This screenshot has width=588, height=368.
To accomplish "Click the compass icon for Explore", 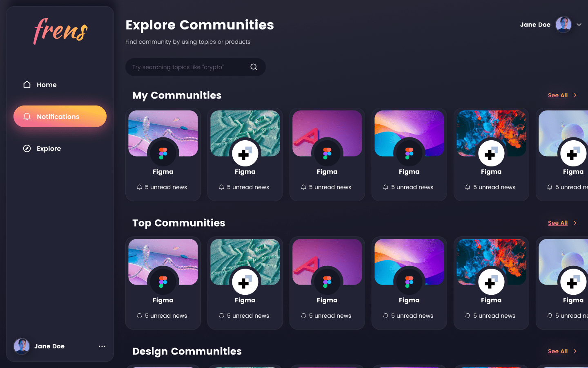I will pyautogui.click(x=27, y=148).
